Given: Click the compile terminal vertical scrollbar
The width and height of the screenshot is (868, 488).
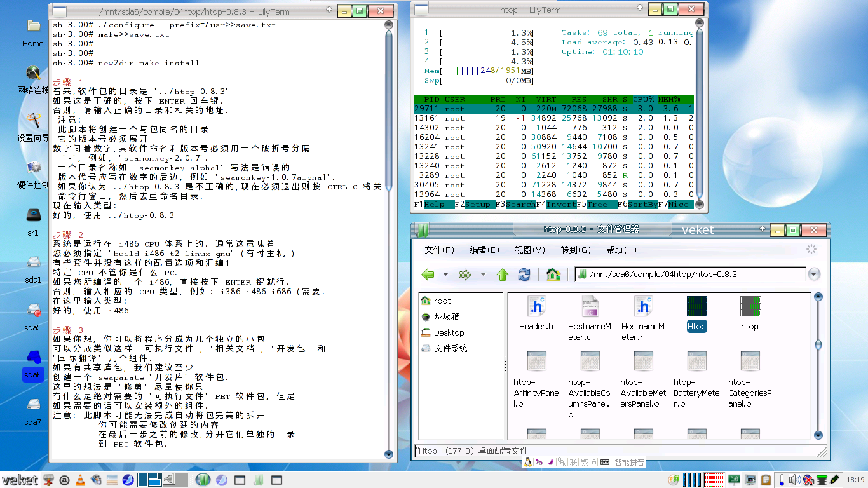Looking at the screenshot, I should click(x=389, y=239).
